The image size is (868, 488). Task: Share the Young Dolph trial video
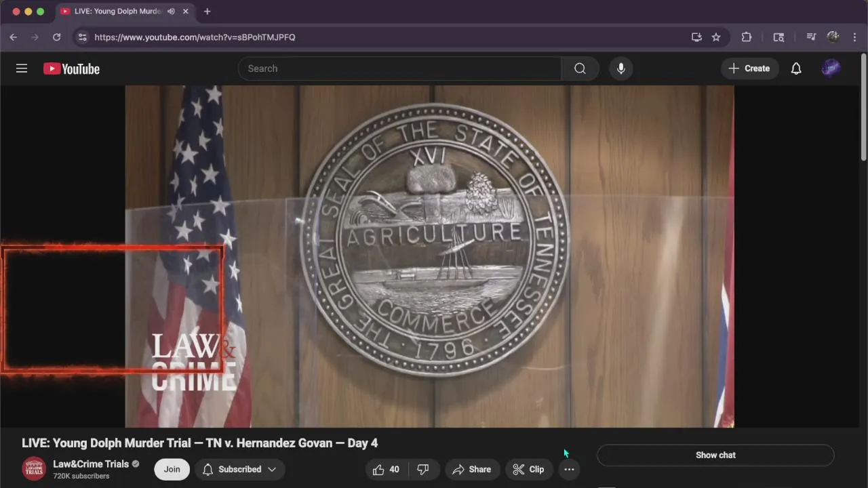click(472, 469)
